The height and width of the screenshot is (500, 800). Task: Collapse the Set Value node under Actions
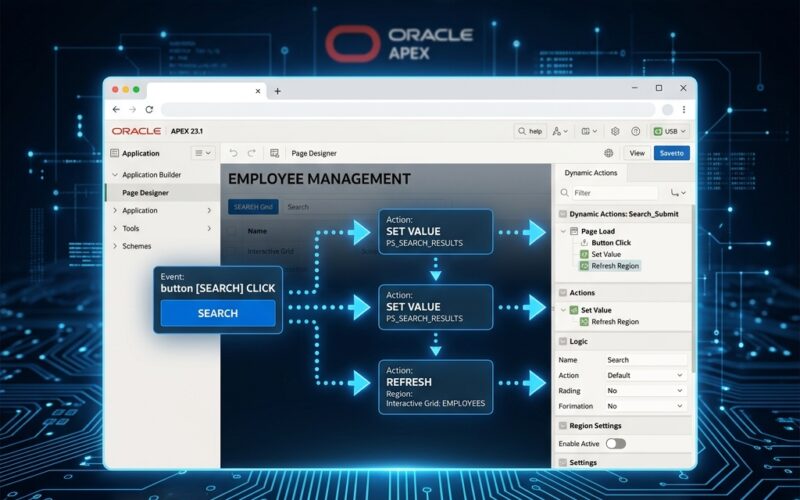coord(563,310)
